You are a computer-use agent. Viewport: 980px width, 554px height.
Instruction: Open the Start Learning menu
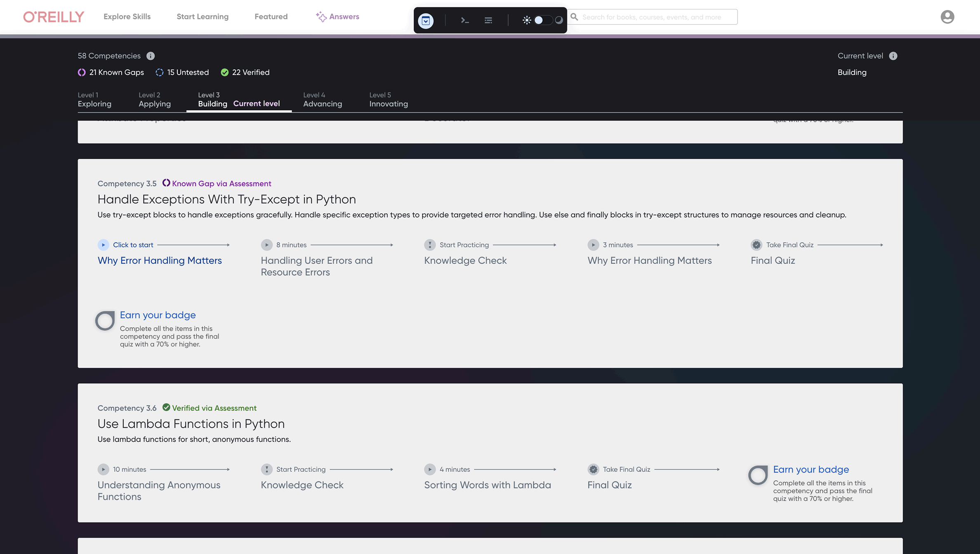pos(203,17)
